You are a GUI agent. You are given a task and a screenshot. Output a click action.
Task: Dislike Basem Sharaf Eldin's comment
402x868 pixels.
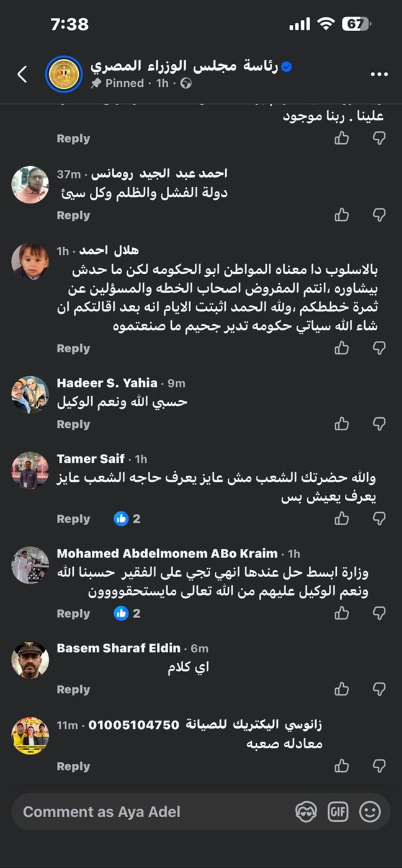coord(379,689)
